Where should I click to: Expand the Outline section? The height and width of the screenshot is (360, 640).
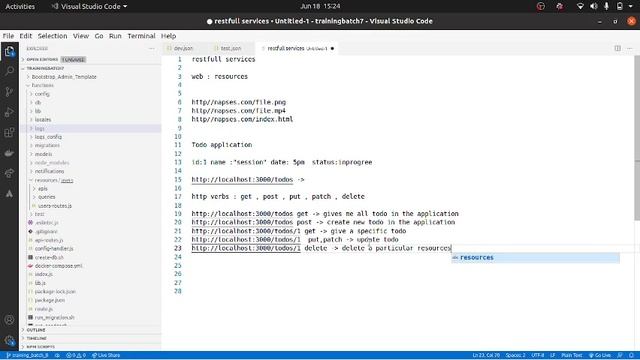click(36, 330)
